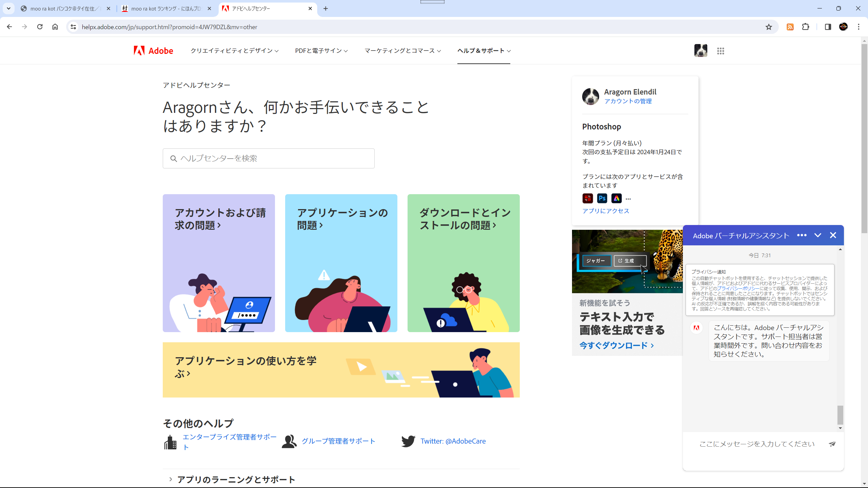Open プライバシーポリシー link in chat notice
This screenshot has height=488, width=868.
738,288
